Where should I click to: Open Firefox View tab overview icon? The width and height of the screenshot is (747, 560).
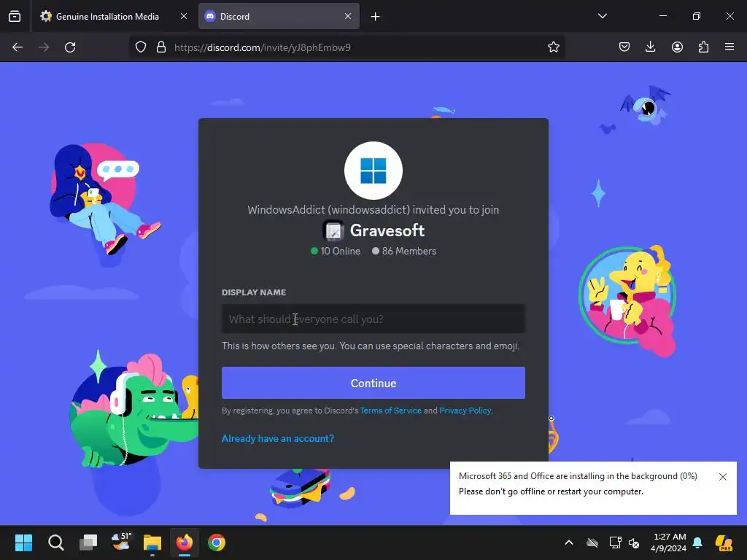click(15, 16)
